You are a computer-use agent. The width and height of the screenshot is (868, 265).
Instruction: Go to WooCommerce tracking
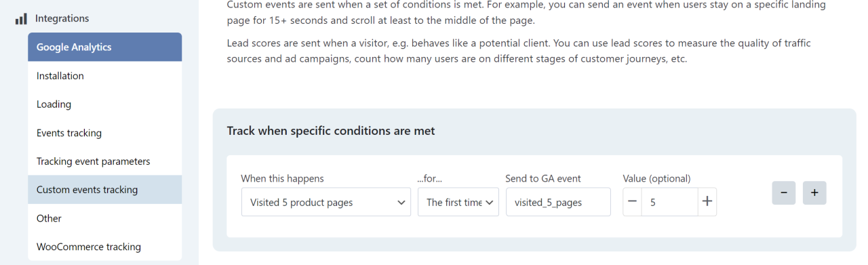pos(105,247)
